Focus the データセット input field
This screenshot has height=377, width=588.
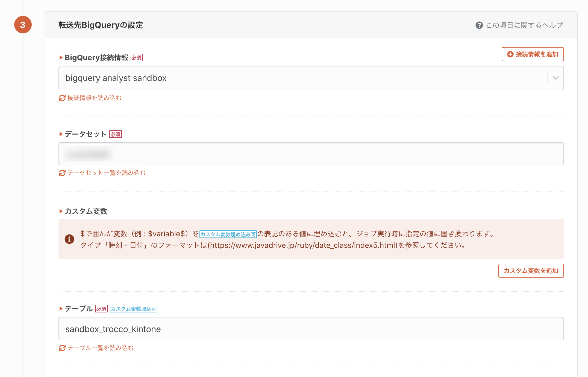(311, 154)
